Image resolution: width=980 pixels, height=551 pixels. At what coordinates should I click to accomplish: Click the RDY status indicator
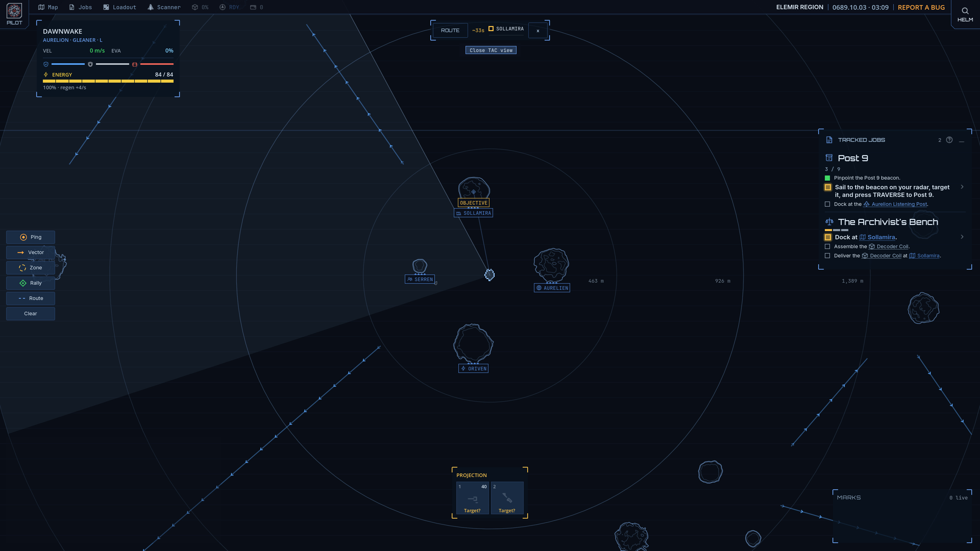pyautogui.click(x=229, y=7)
